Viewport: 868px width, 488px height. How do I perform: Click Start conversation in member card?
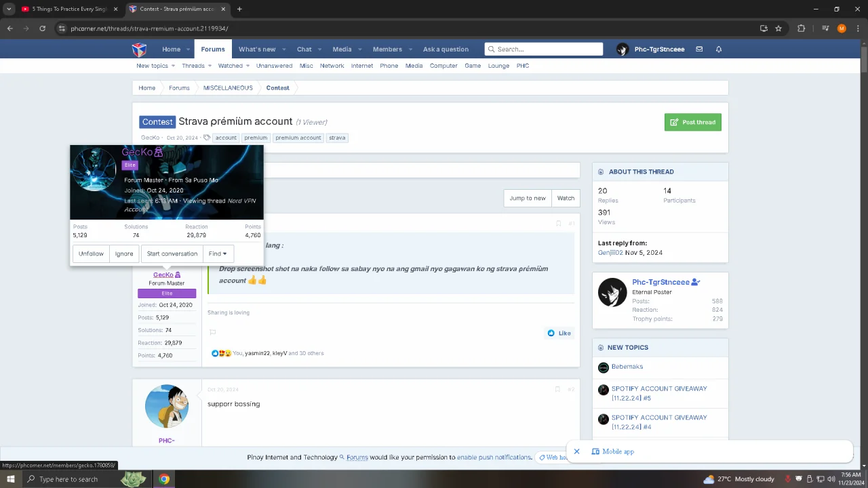[172, 253]
